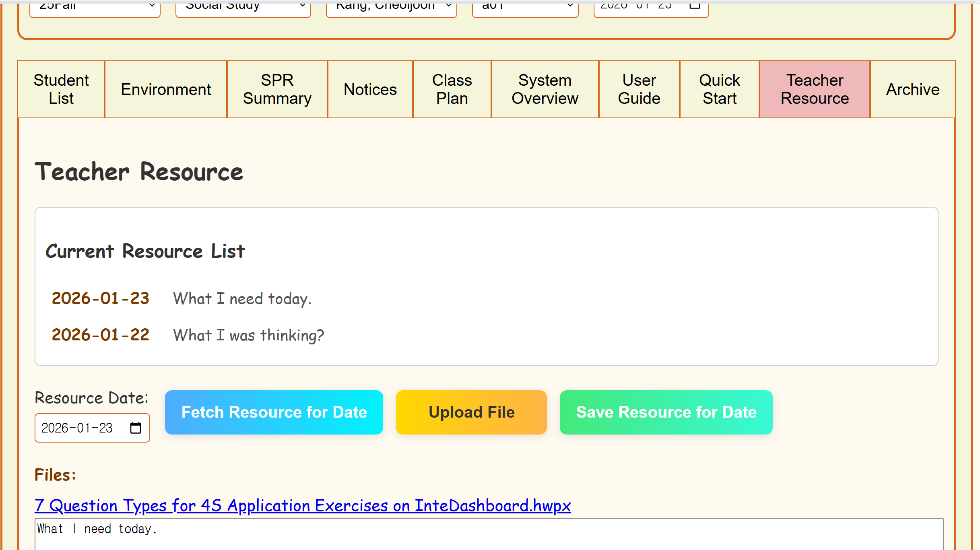
Task: Switch to System Overview tab
Action: coord(545,89)
